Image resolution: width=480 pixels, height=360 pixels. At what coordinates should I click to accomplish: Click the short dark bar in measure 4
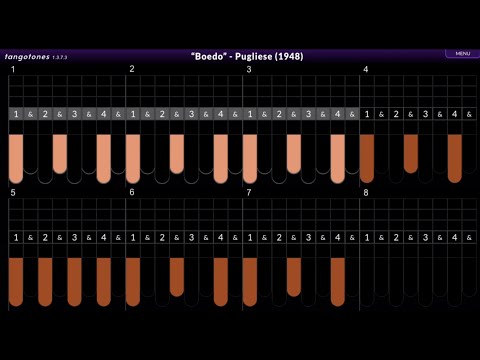point(411,154)
